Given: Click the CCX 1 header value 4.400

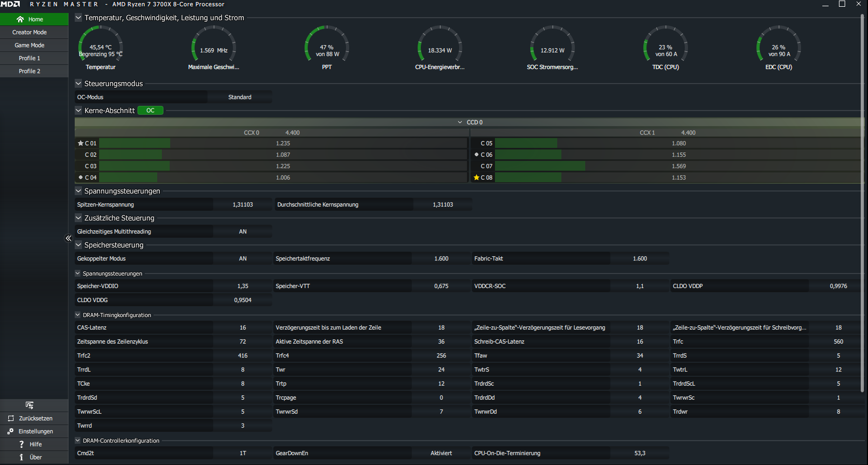Looking at the screenshot, I should (688, 133).
